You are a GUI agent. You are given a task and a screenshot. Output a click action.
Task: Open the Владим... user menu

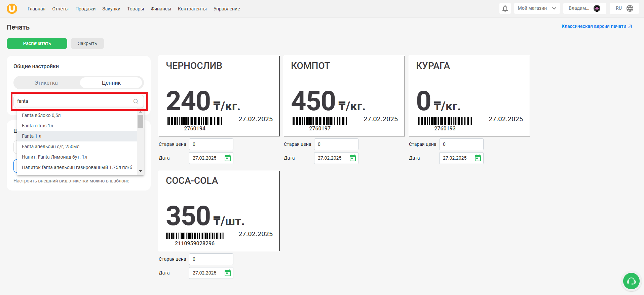tap(585, 8)
